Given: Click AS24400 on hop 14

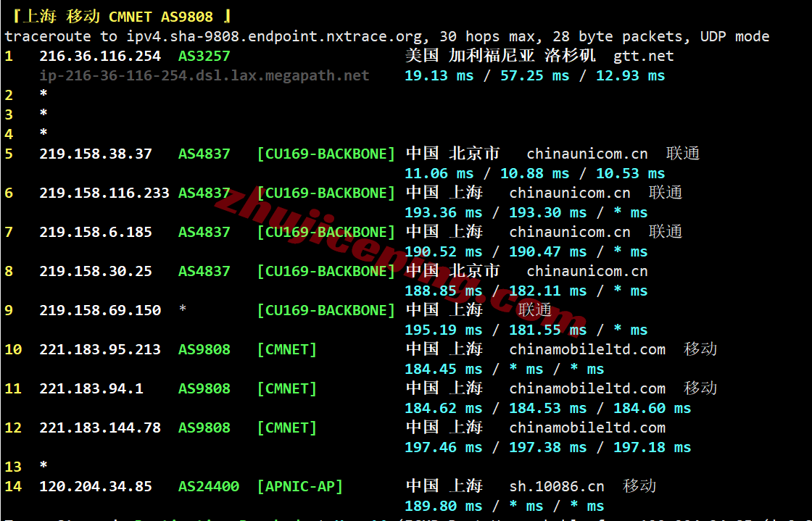Looking at the screenshot, I should click(209, 486).
